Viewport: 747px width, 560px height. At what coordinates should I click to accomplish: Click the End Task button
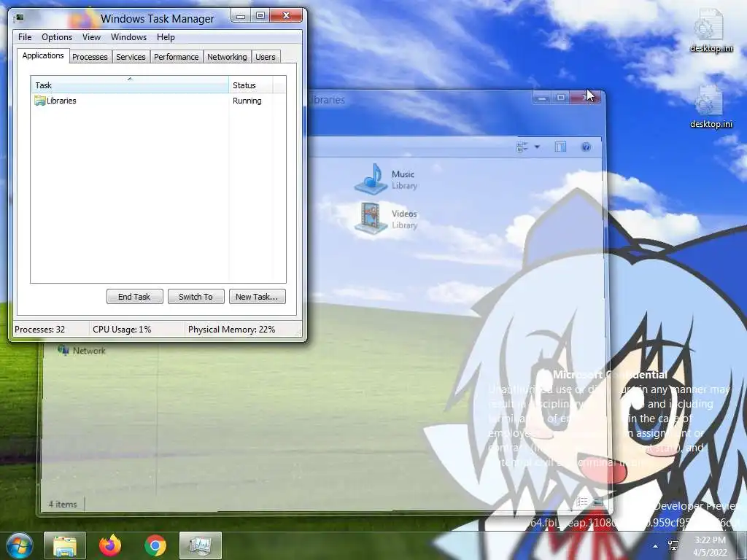click(x=134, y=297)
